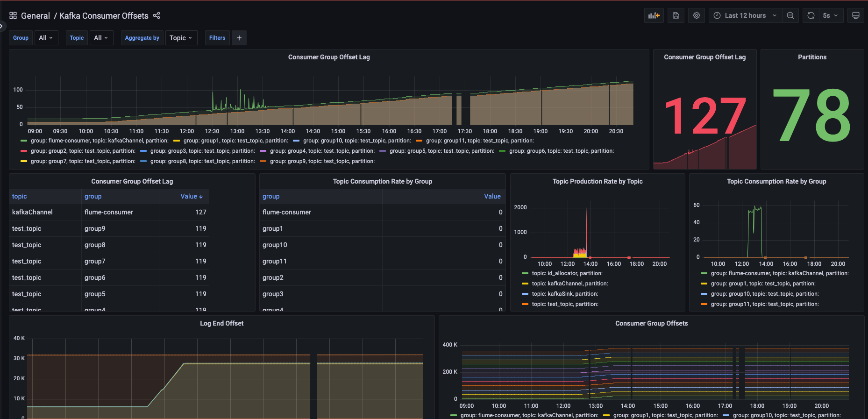Click the Log End Offset panel title
Screen dimensions: 868x419
tap(221, 323)
